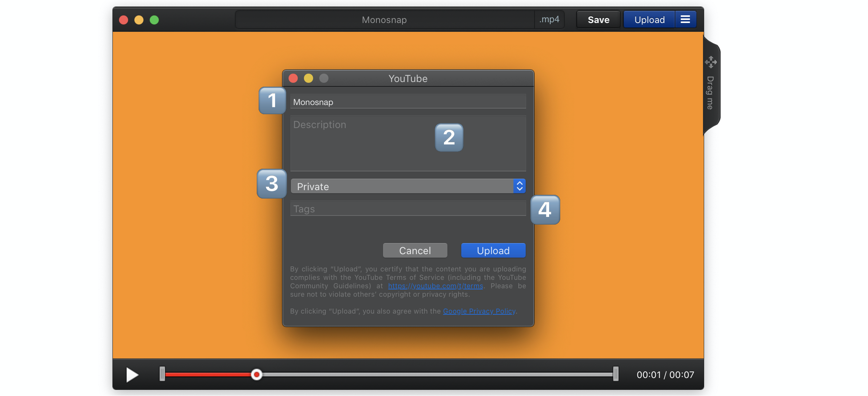Cancel the YouTube upload dialog
868x396 pixels.
pos(415,251)
